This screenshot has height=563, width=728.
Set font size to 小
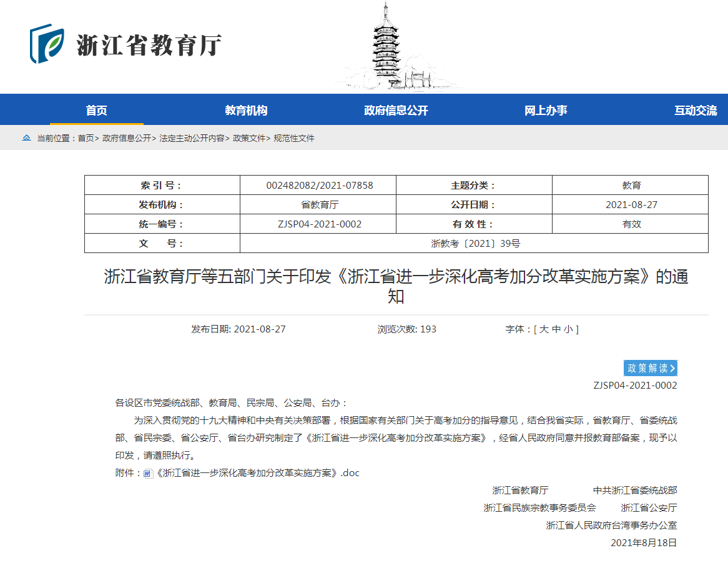[569, 329]
